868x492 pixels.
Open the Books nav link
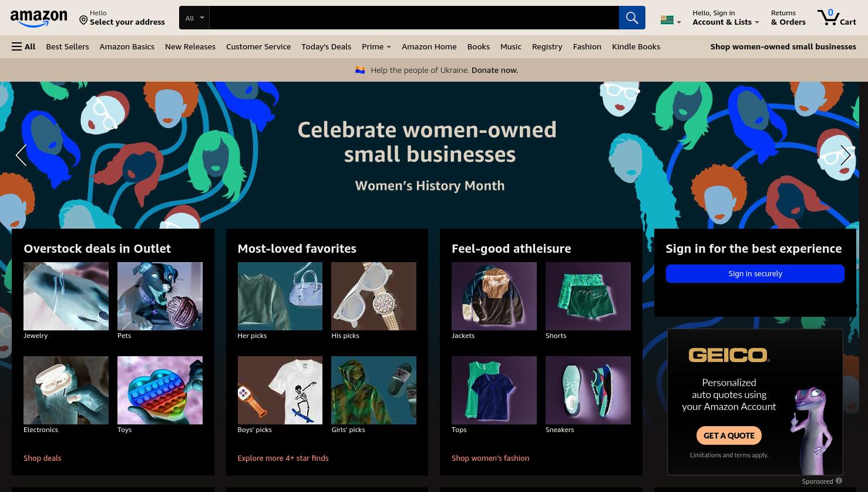479,46
